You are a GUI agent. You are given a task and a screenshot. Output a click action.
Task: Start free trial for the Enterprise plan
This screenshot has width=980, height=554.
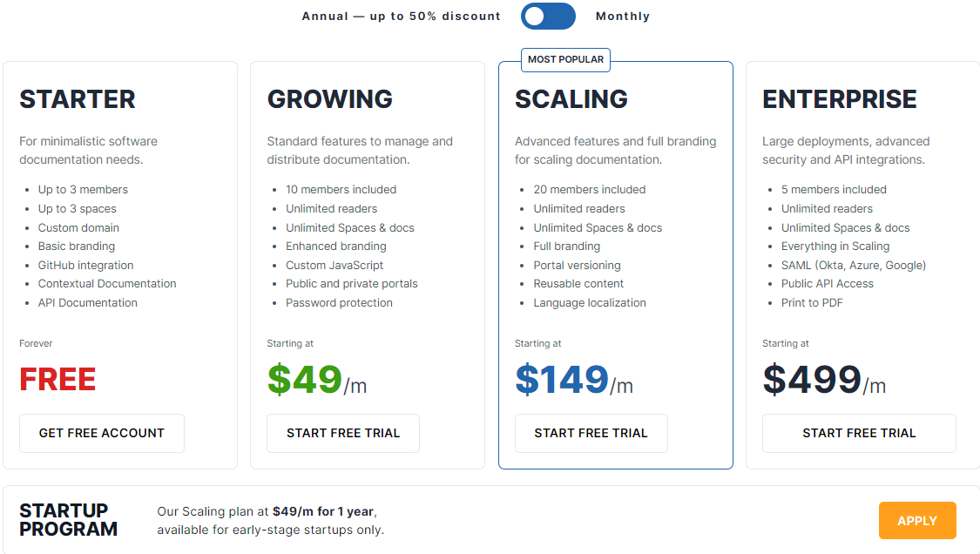859,433
